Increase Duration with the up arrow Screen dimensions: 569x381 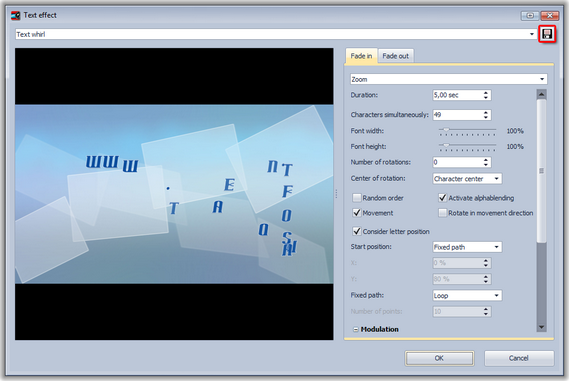point(486,93)
